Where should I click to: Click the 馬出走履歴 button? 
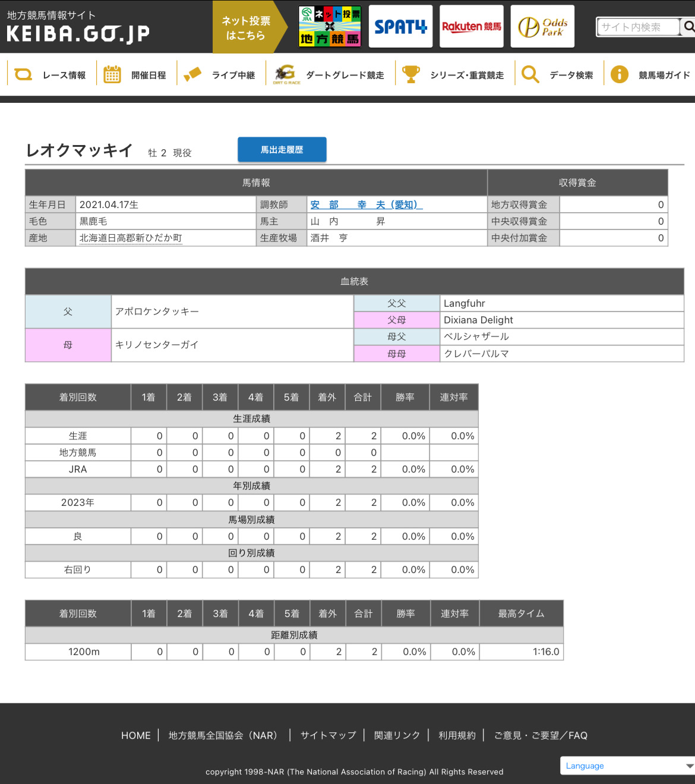282,150
